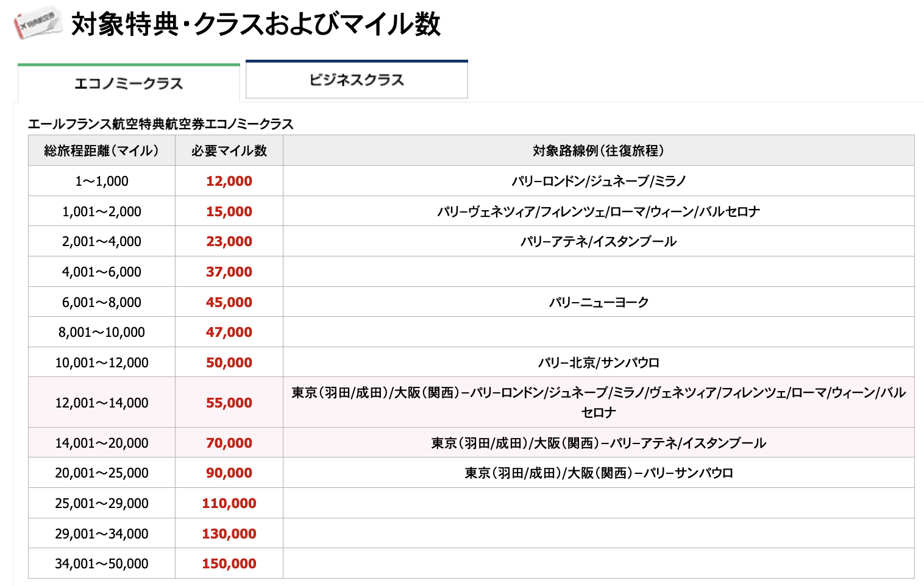Image resolution: width=924 pixels, height=586 pixels.
Task: Select the パリ–北京/サンパウロ route cell
Action: pyautogui.click(x=599, y=362)
